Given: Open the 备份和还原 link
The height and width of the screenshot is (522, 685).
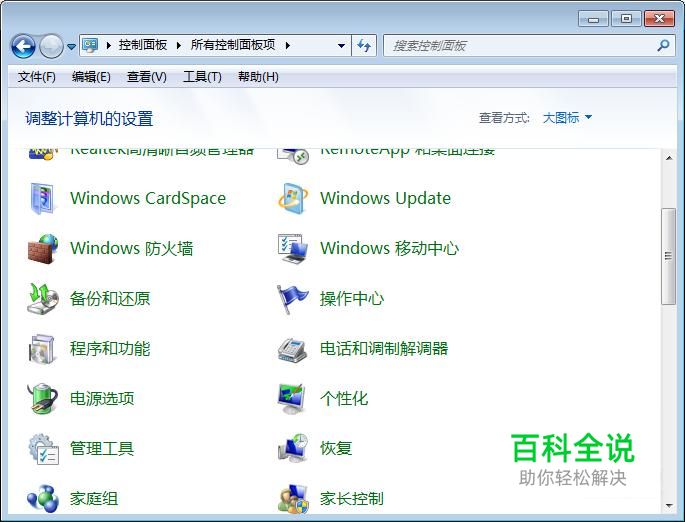Looking at the screenshot, I should (110, 299).
